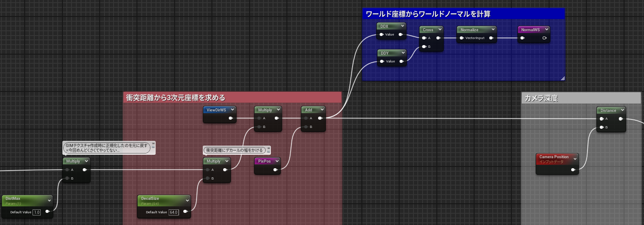Viewport: 644px width, 225px height.
Task: Click the PixPos node output pin
Action: [x=276, y=170]
